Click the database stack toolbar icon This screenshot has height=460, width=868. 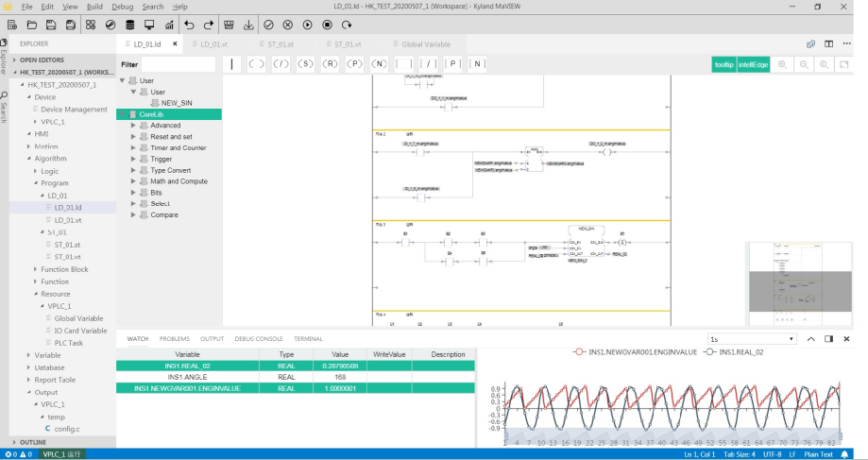(130, 25)
